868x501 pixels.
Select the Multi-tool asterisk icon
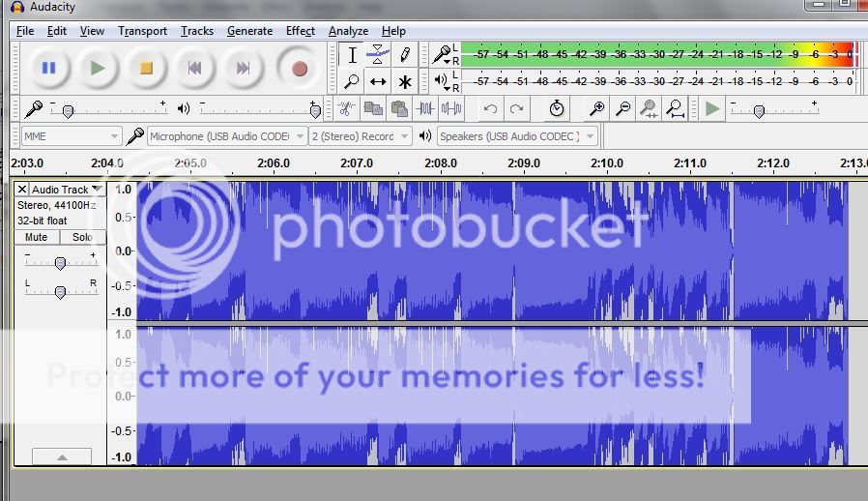(x=405, y=82)
